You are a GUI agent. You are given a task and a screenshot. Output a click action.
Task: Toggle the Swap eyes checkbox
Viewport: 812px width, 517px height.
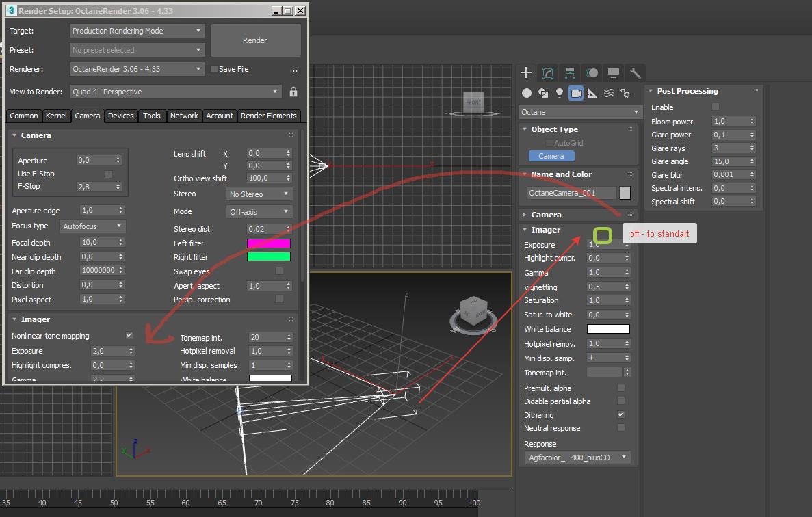[x=279, y=271]
